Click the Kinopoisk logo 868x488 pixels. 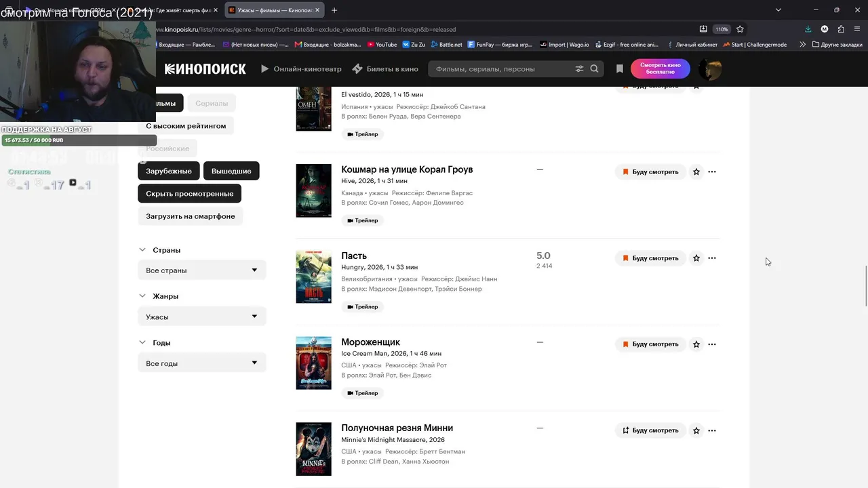coord(205,68)
